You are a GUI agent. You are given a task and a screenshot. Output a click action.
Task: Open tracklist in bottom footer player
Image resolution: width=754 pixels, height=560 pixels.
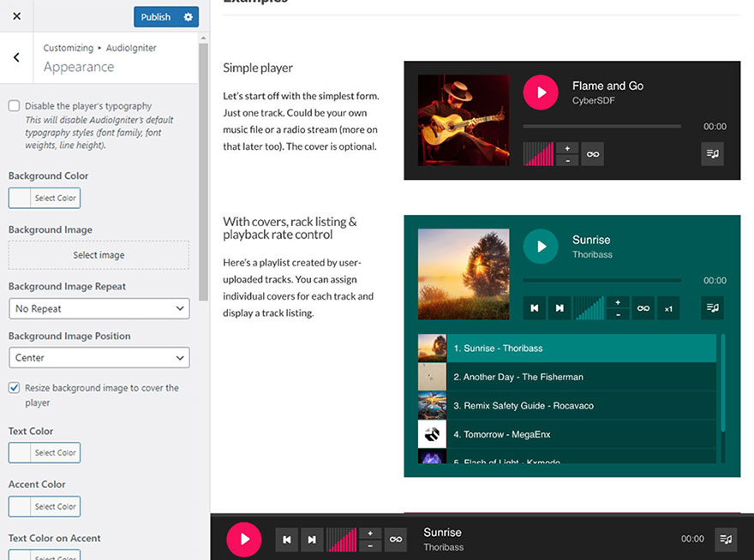(x=726, y=539)
